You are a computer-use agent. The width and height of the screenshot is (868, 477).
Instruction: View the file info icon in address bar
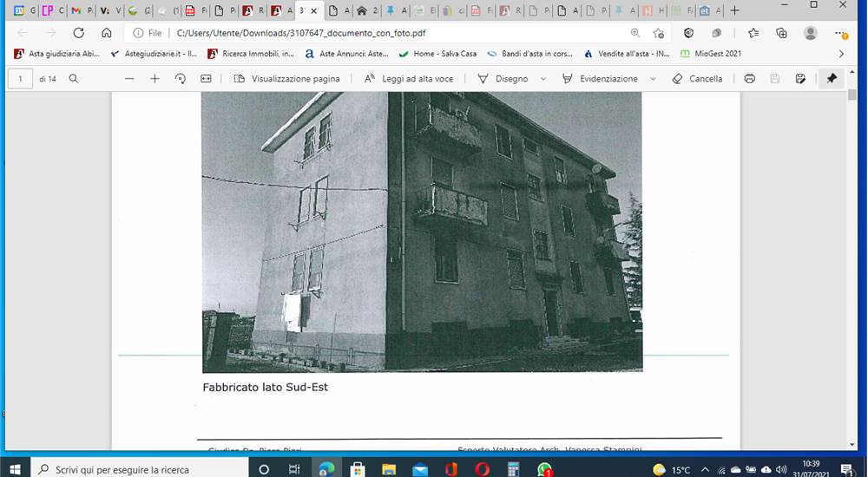(x=138, y=33)
